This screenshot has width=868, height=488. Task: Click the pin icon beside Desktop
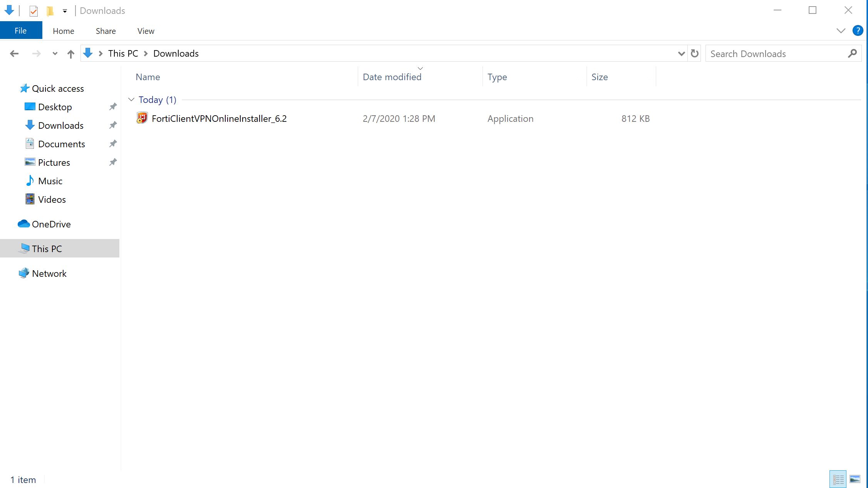(113, 106)
